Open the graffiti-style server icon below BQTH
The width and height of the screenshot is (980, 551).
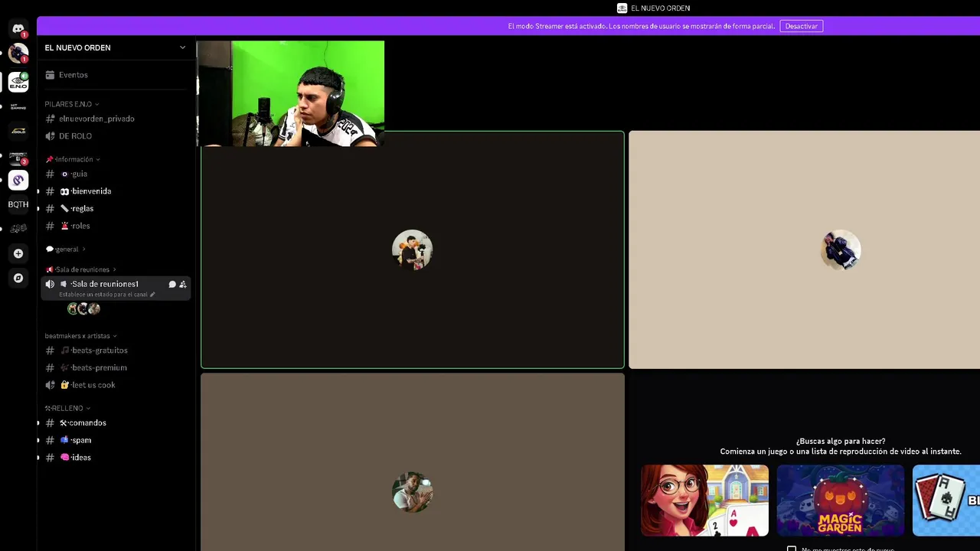[x=18, y=229]
